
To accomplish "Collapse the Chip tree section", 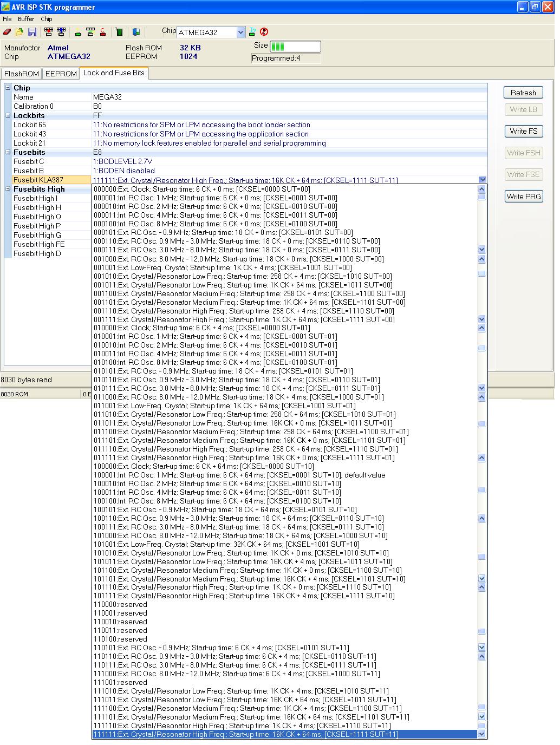I will click(8, 88).
